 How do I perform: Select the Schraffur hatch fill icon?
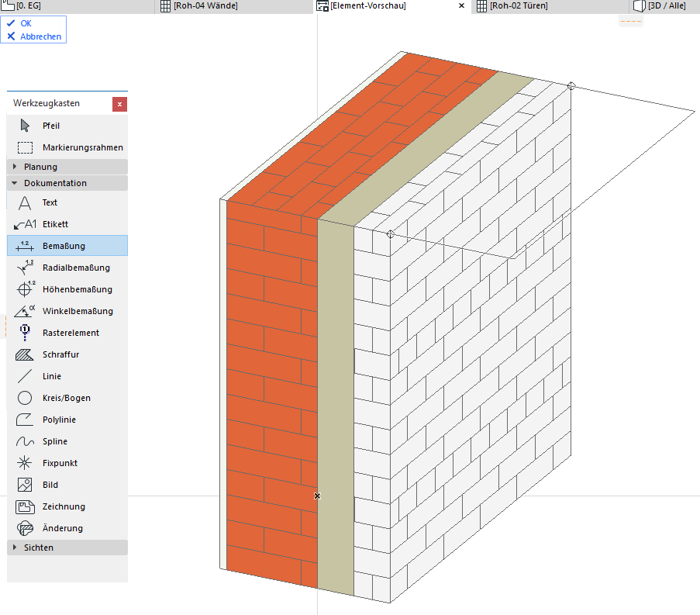[x=25, y=354]
